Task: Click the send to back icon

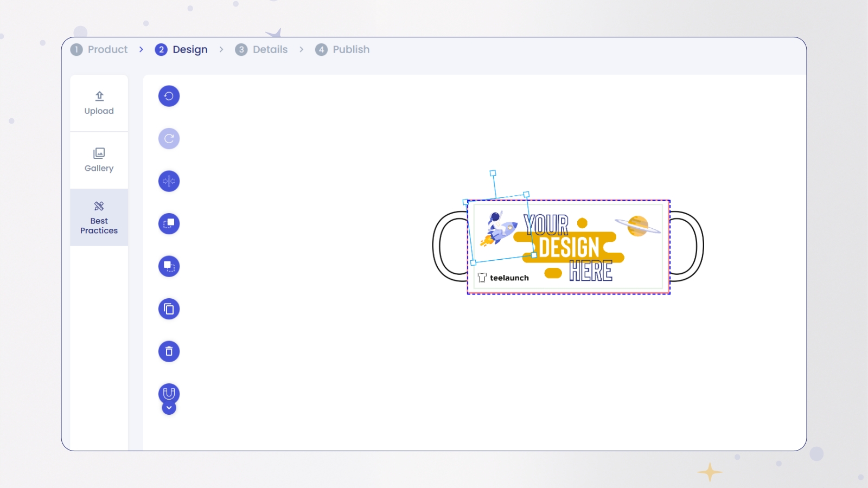Action: [169, 266]
